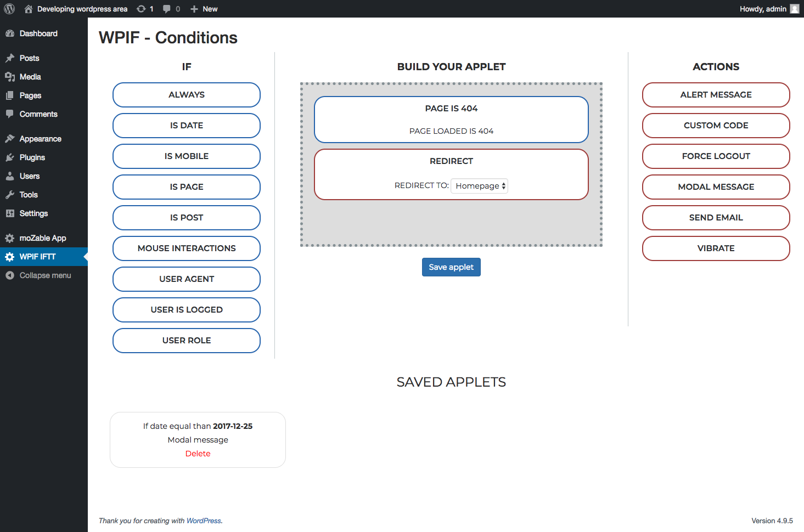
Task: Click the updates refresh icon in admin bar
Action: (141, 8)
